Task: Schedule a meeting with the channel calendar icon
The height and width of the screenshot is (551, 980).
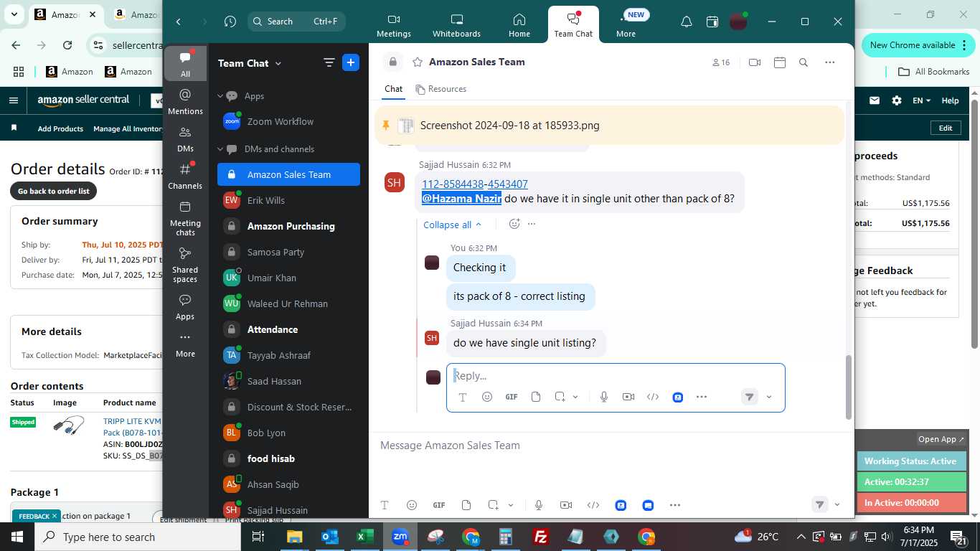Action: pyautogui.click(x=780, y=62)
